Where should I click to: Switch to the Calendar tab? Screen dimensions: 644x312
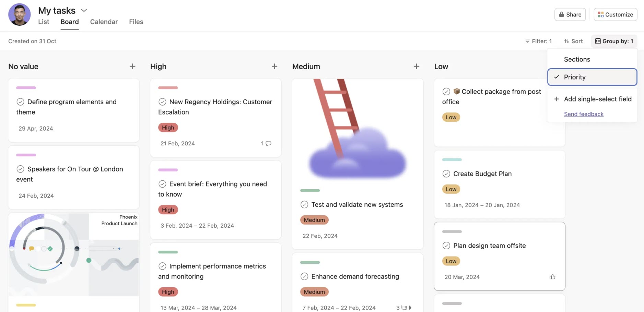coord(104,22)
